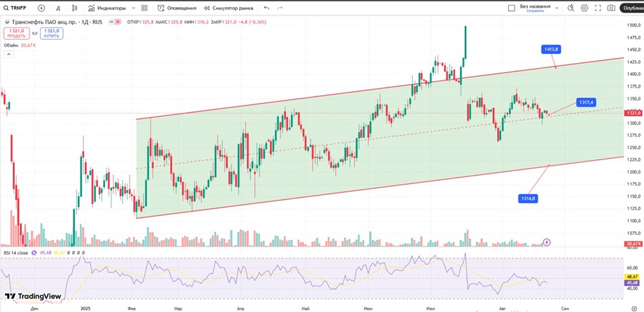Open the candlestick chart type selector
The width and height of the screenshot is (644, 312).
pos(74,8)
